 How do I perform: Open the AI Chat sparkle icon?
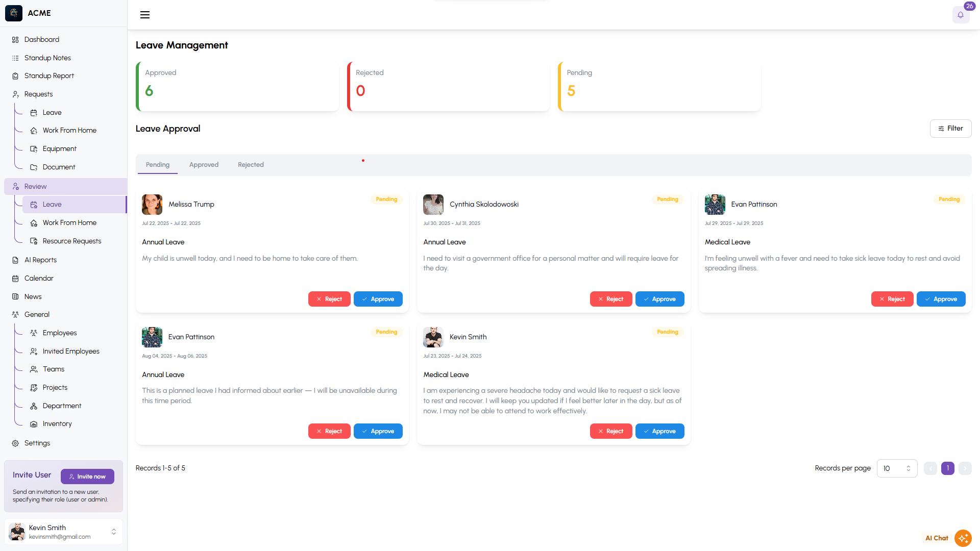tap(963, 538)
